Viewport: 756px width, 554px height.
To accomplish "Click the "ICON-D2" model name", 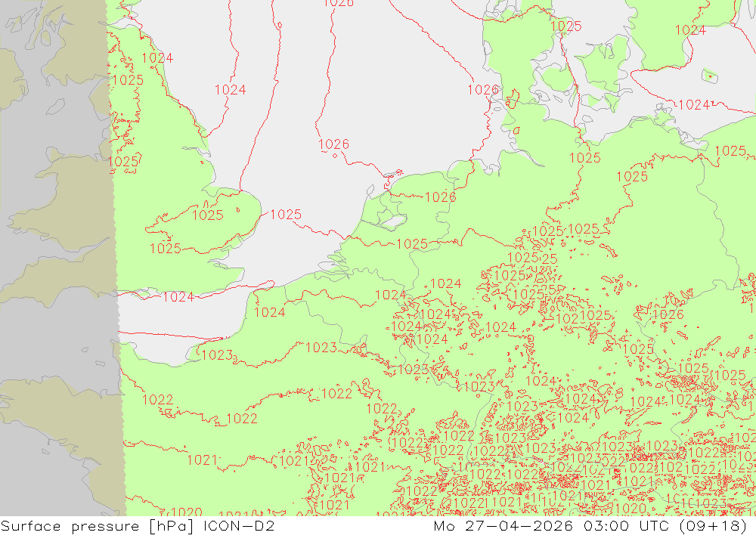I will [x=239, y=525].
